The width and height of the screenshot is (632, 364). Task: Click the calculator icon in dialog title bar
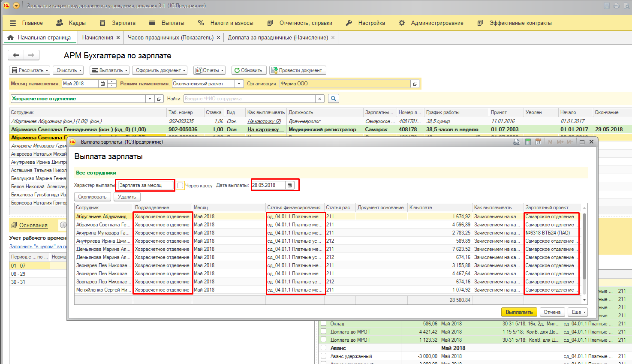tap(528, 142)
